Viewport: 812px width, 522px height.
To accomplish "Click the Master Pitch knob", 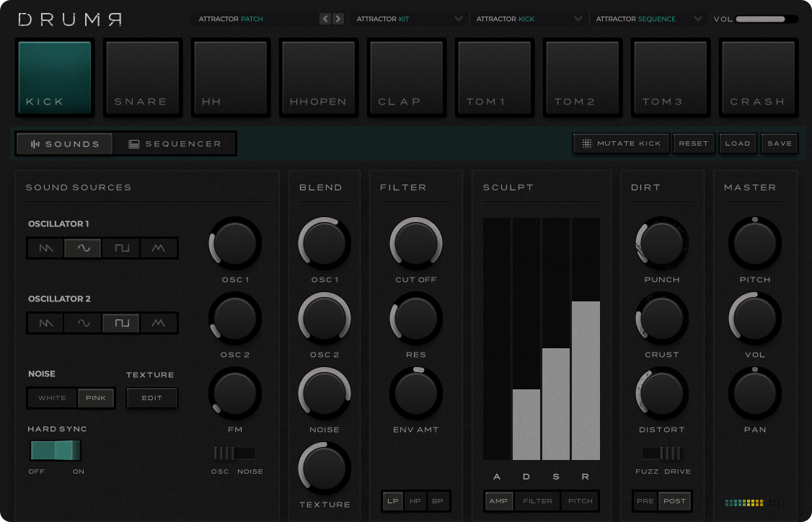I will (x=755, y=244).
